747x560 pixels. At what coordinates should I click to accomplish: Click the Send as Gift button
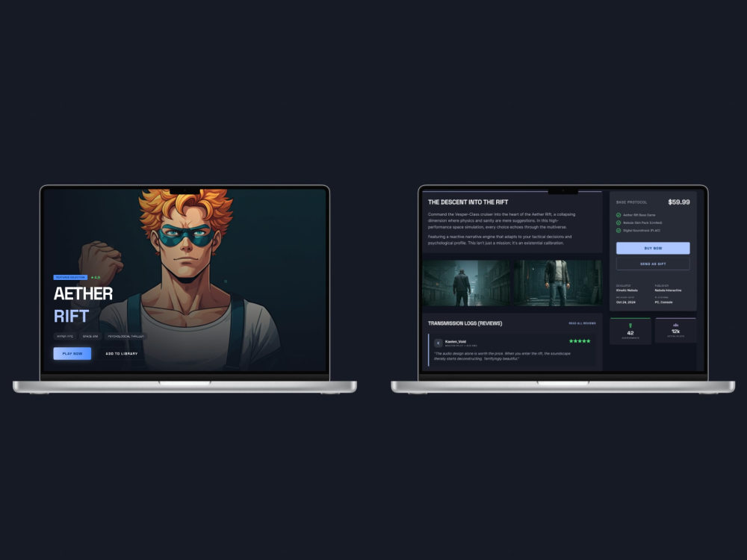[653, 264]
